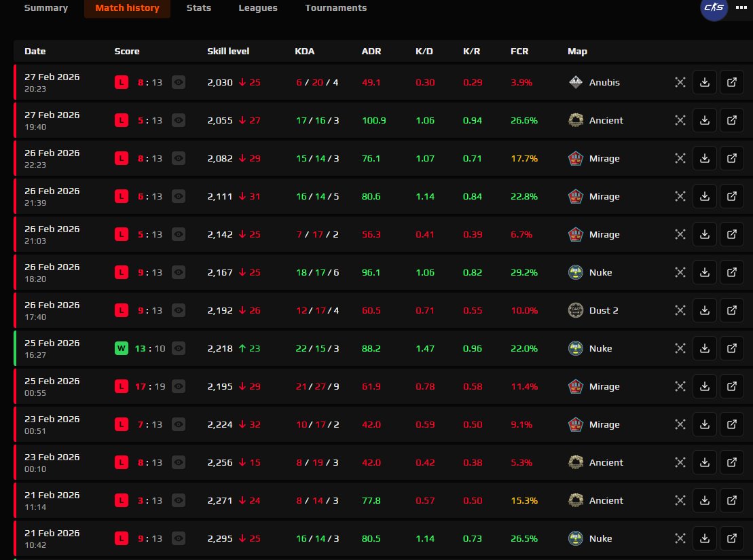Click the FCR column header
Screen dimensions: 753x560
coord(519,51)
